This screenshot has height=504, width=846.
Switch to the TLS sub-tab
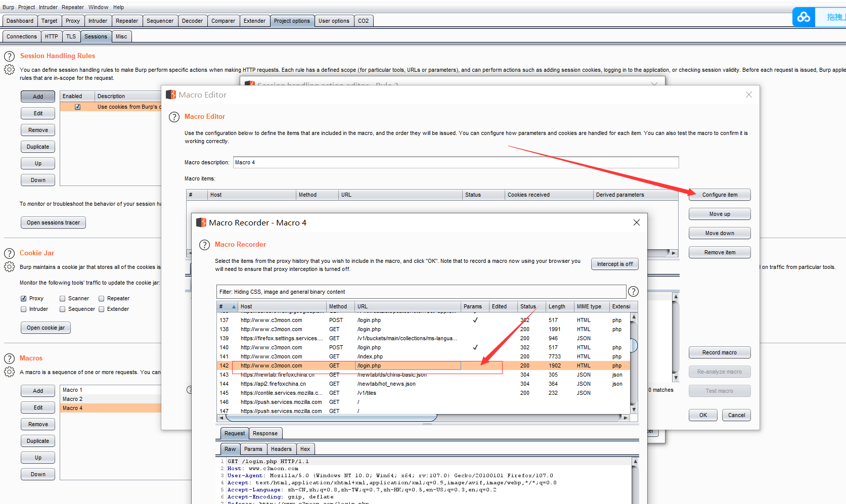tap(71, 36)
